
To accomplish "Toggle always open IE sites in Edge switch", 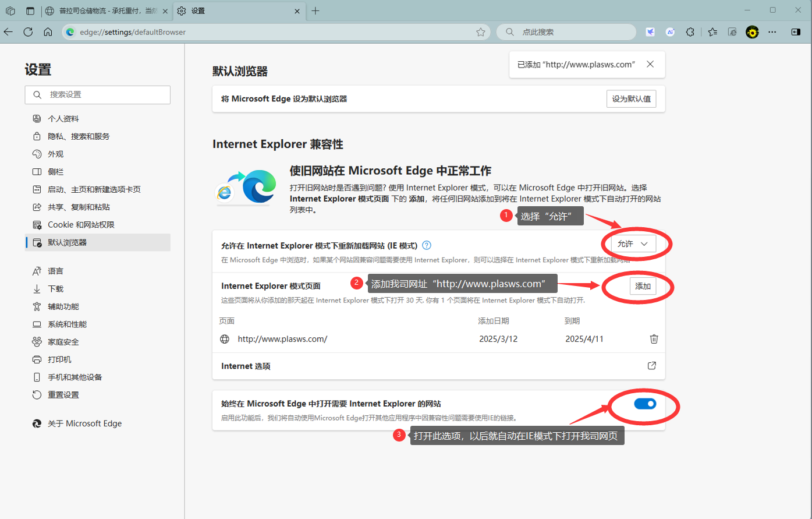I will 644,404.
